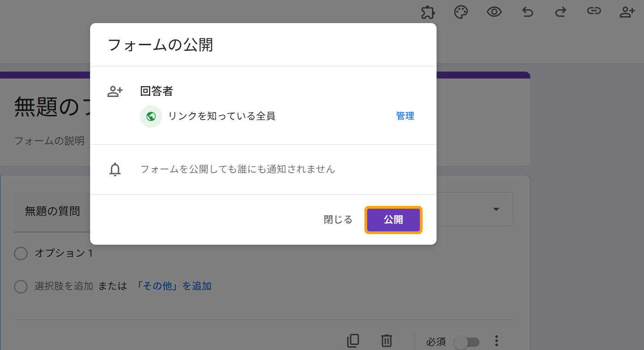Screen dimensions: 644x350
Task: Open the theme customization palette icon
Action: [461, 12]
